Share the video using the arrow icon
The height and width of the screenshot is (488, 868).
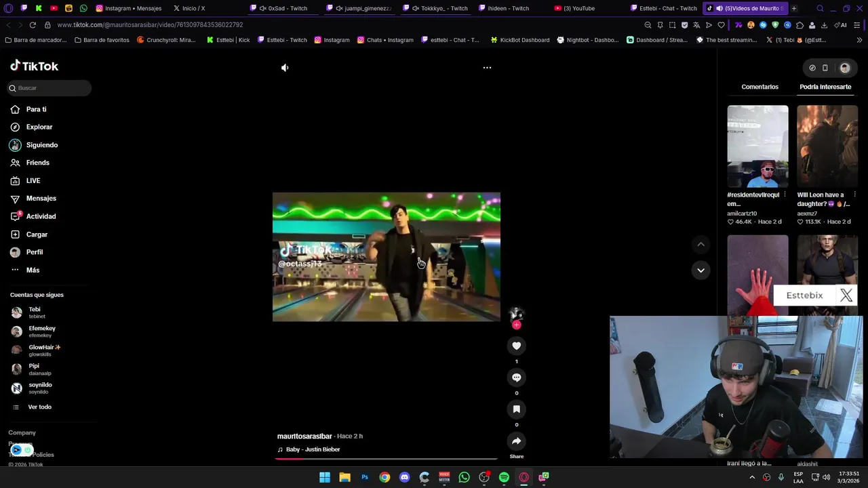point(516,441)
